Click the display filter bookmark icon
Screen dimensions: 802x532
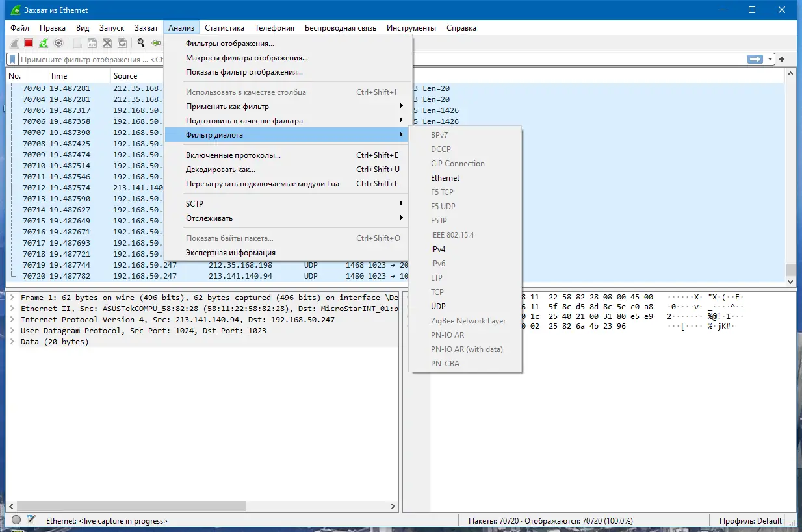[12, 59]
